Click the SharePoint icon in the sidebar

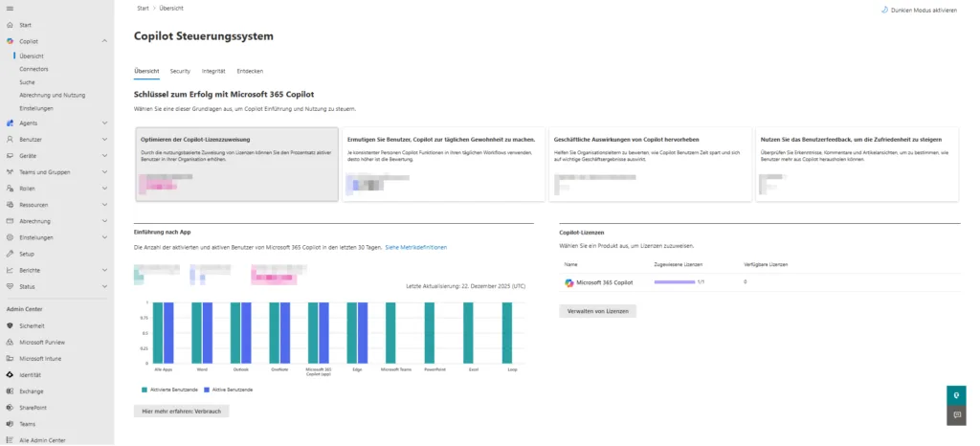click(10, 407)
